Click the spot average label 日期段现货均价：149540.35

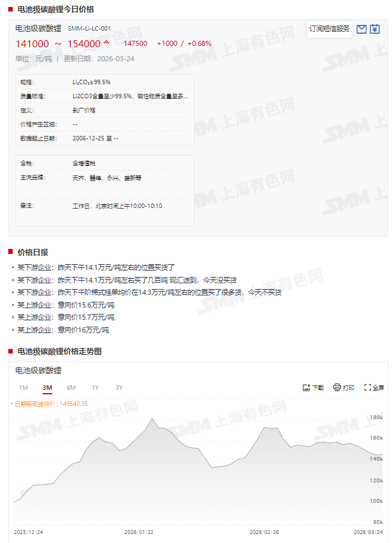(x=51, y=404)
